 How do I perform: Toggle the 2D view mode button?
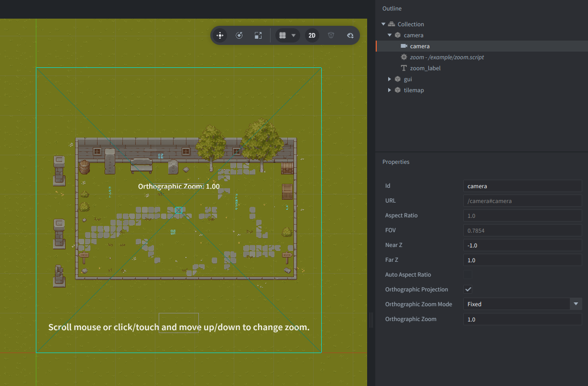click(x=312, y=35)
